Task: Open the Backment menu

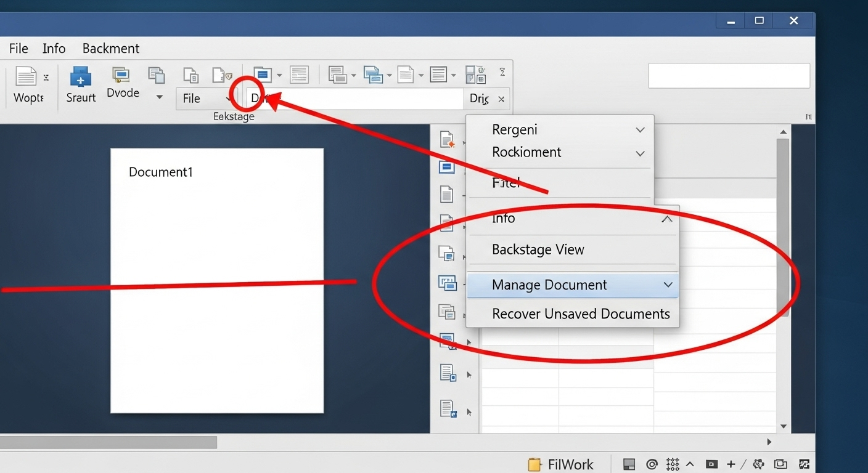Action: [x=110, y=48]
